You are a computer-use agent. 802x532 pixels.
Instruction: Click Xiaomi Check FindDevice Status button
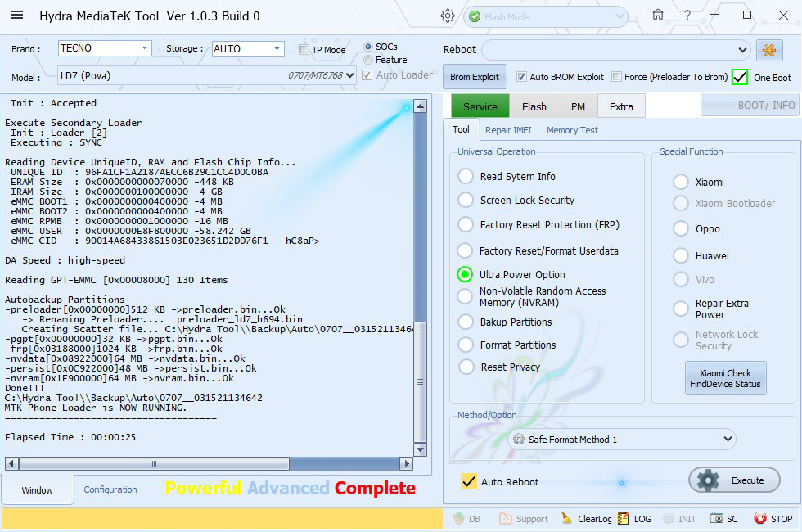click(x=725, y=378)
